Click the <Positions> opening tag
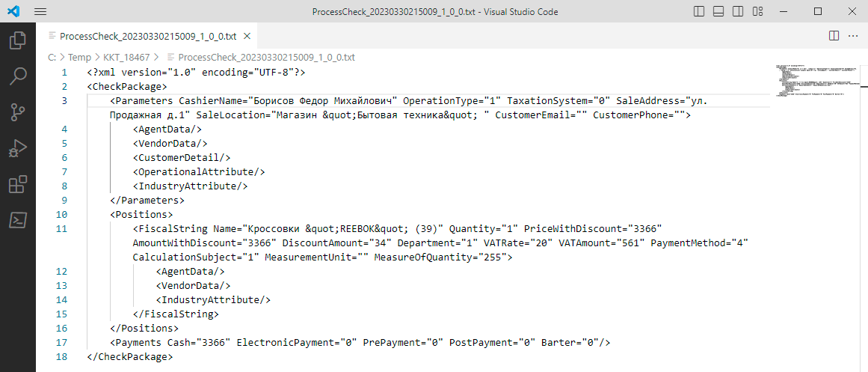 click(x=142, y=214)
